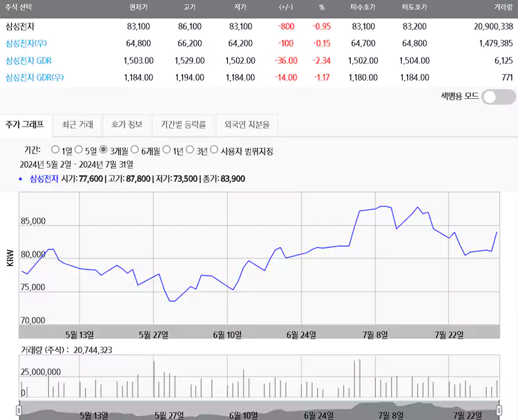518x420 pixels.
Task: Select the 1일 period radio button
Action: pos(55,150)
